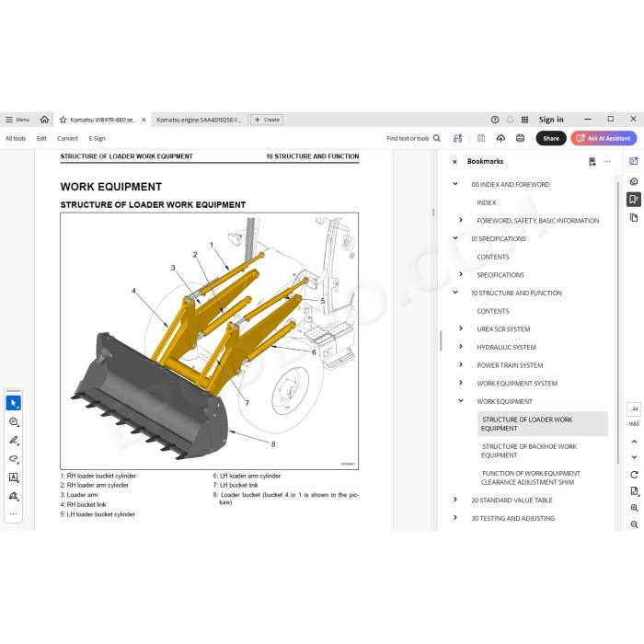Expand POWER TRAIN SYSTEM bookmark
This screenshot has width=644, height=644.
[x=460, y=364]
